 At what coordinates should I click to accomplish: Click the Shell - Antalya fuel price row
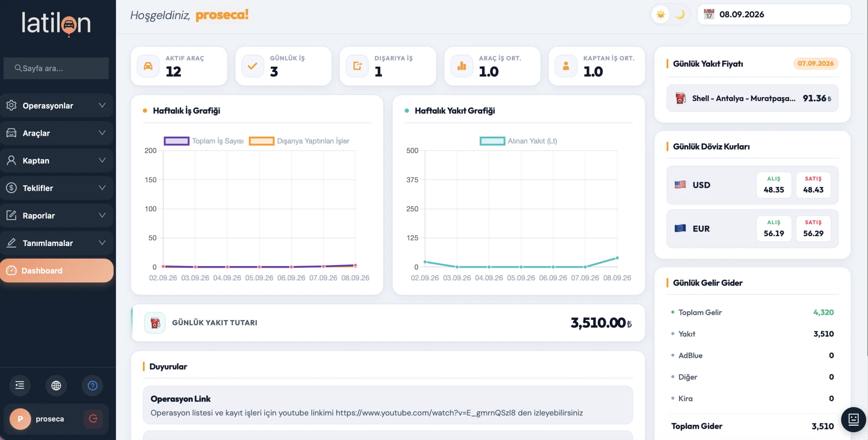[753, 98]
